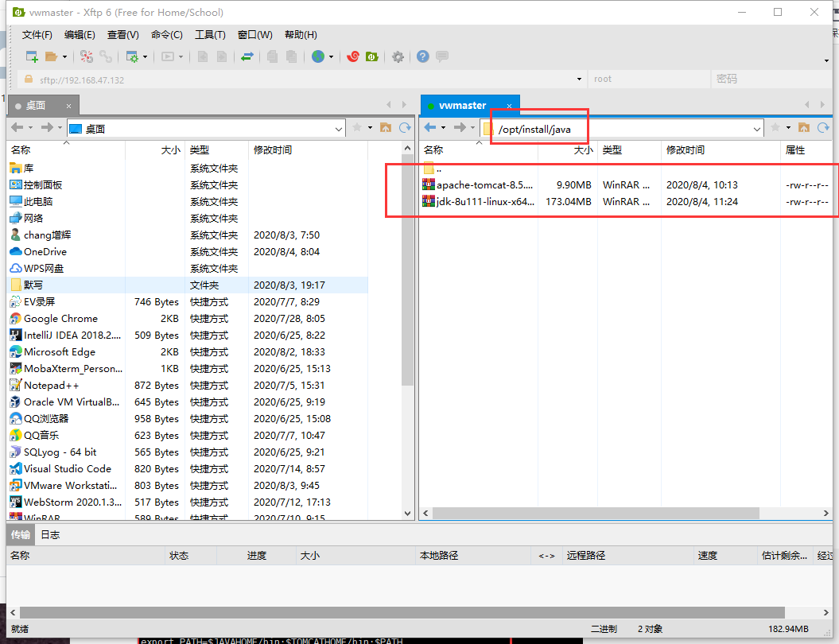839x644 pixels.
Task: Sort remote files by 大小 column
Action: pyautogui.click(x=568, y=150)
